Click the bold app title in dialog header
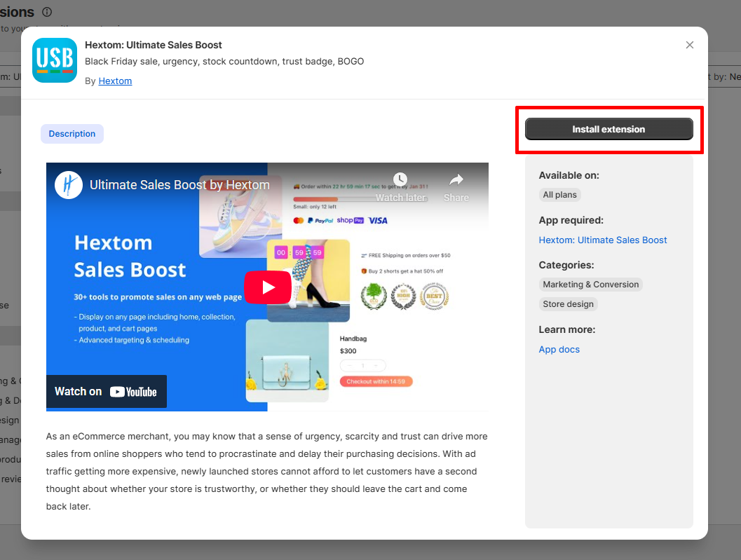Screen dimensions: 741x560 154,45
